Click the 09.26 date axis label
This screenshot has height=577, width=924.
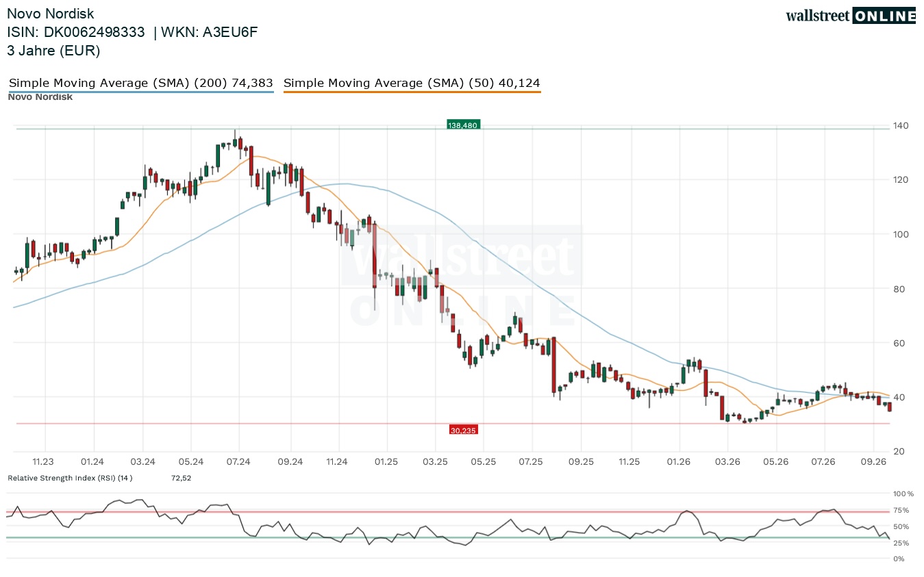pos(873,462)
